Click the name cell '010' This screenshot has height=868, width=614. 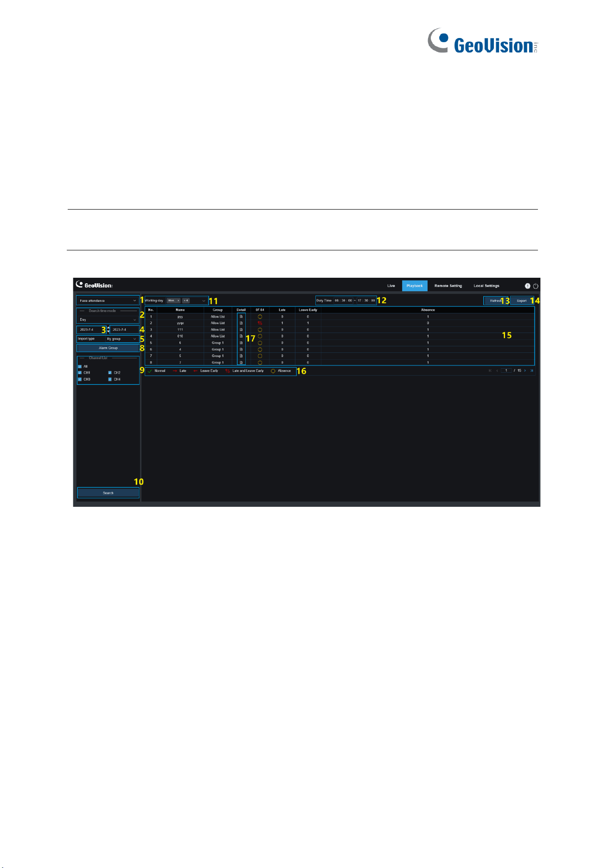[180, 336]
